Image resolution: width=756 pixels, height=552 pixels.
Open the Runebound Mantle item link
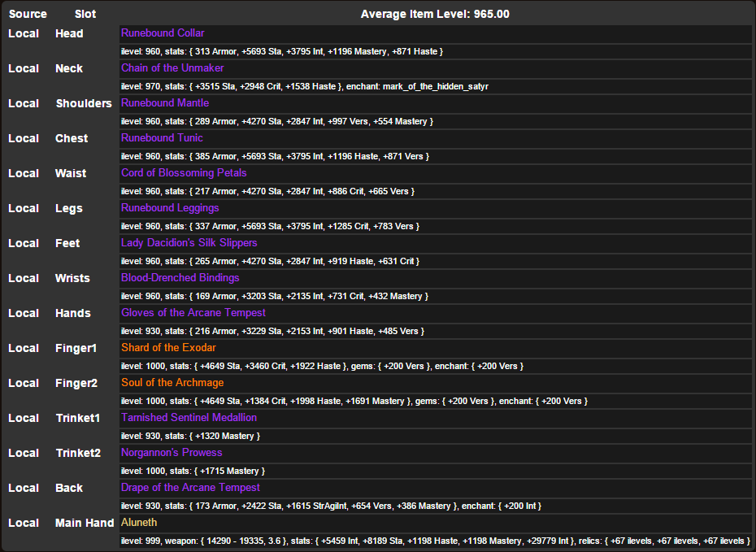pyautogui.click(x=165, y=103)
